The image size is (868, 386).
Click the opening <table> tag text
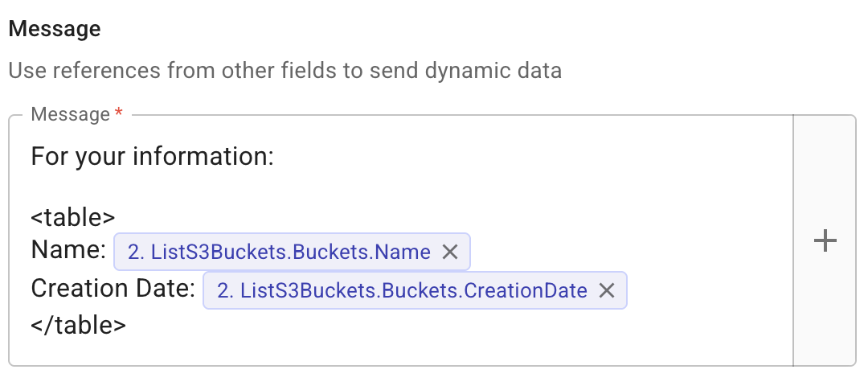coord(72,217)
